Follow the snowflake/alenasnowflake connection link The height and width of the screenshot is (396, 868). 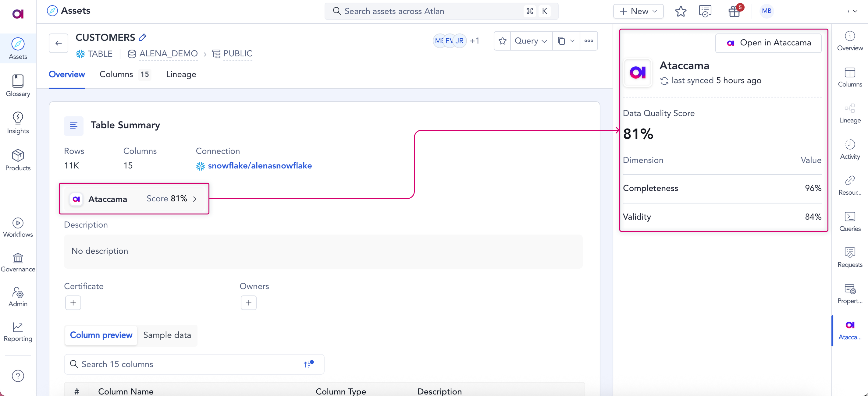click(x=259, y=166)
